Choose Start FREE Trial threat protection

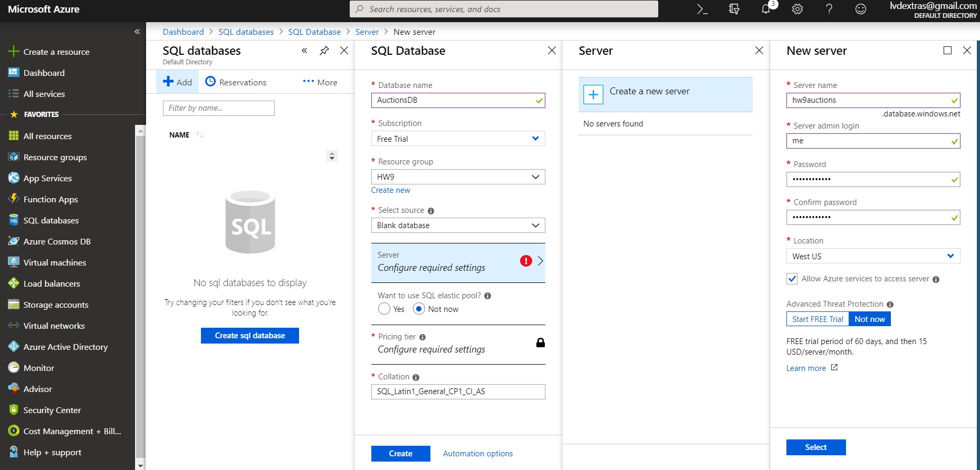(x=817, y=319)
